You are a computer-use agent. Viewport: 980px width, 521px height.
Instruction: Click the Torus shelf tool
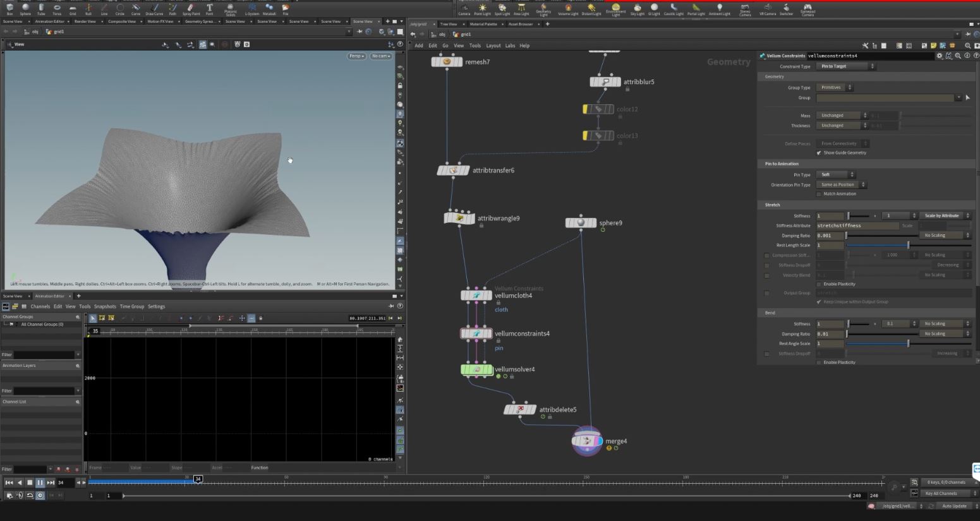(57, 9)
